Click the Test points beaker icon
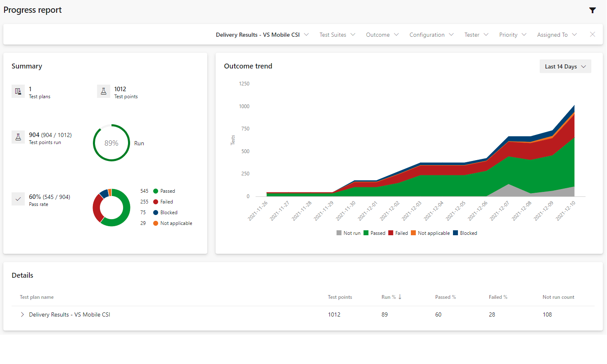Image resolution: width=607 pixels, height=364 pixels. point(103,91)
